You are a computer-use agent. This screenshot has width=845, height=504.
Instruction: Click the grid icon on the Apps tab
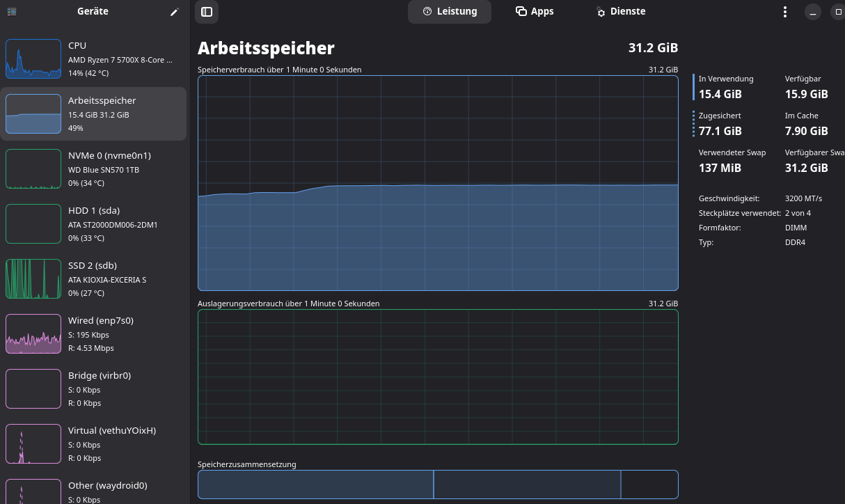point(520,11)
